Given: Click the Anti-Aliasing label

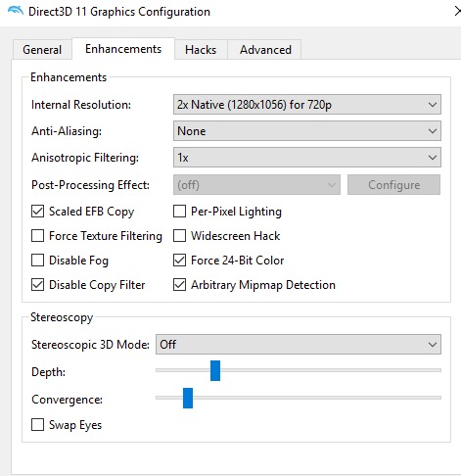Looking at the screenshot, I should pyautogui.click(x=67, y=131).
